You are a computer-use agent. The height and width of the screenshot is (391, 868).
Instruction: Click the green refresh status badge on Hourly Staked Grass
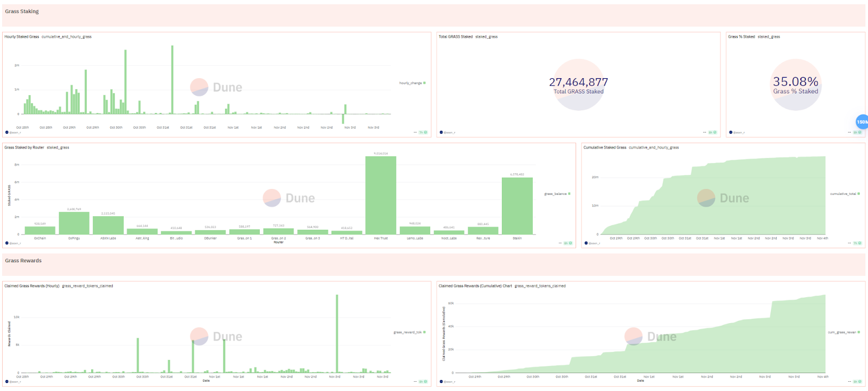point(423,132)
